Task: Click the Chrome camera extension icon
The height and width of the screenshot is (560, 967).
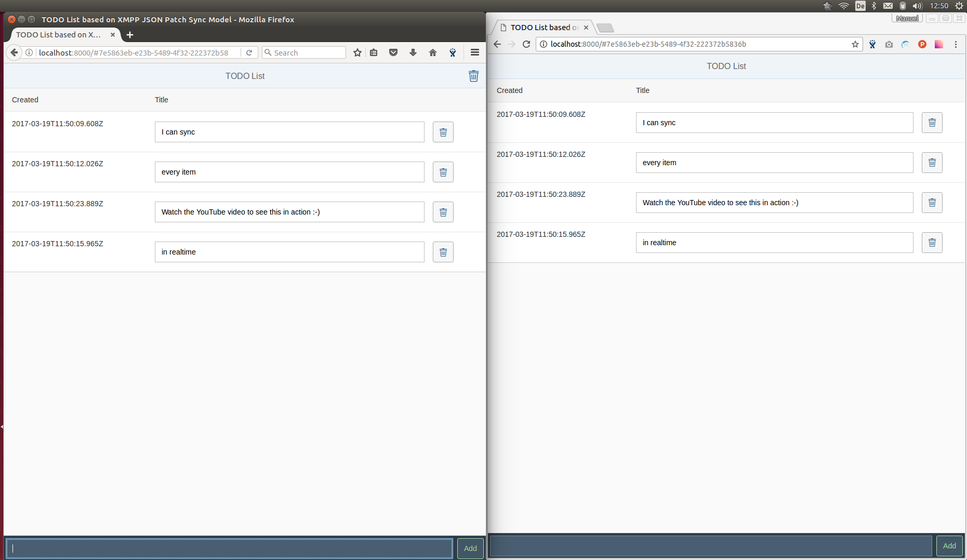Action: point(889,44)
